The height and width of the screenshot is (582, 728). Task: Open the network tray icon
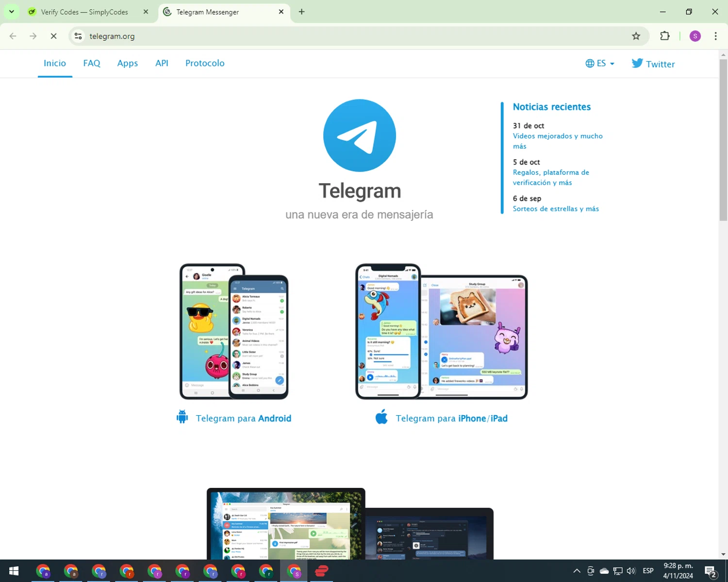click(617, 571)
